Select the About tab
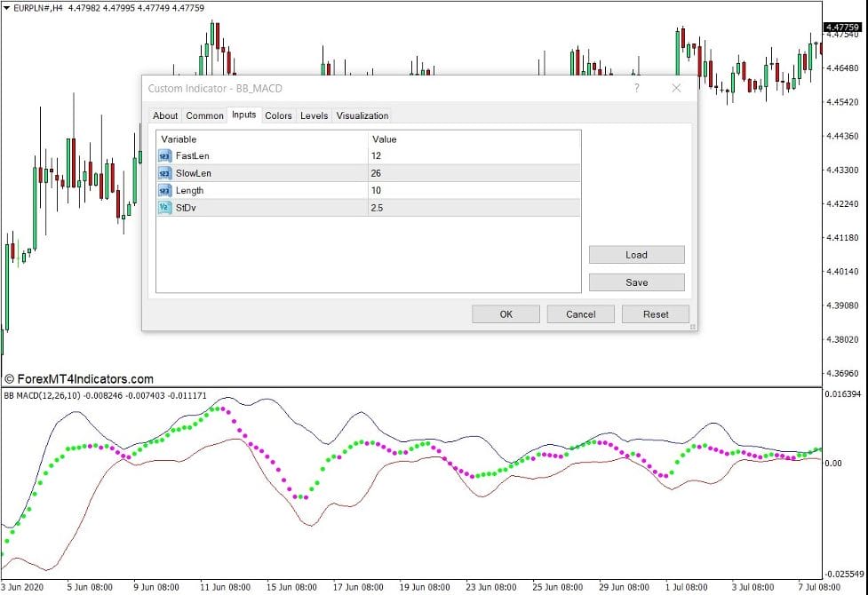This screenshot has height=595, width=868. (165, 115)
